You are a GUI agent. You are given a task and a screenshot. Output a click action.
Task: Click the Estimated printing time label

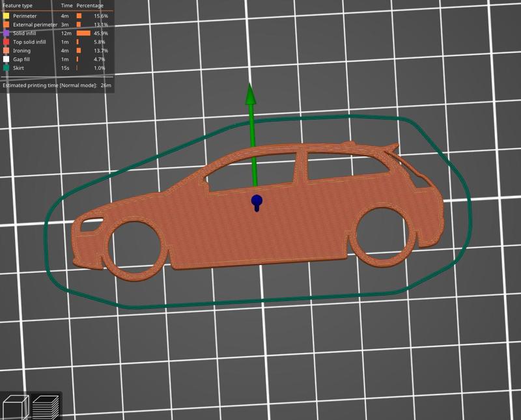pyautogui.click(x=50, y=85)
